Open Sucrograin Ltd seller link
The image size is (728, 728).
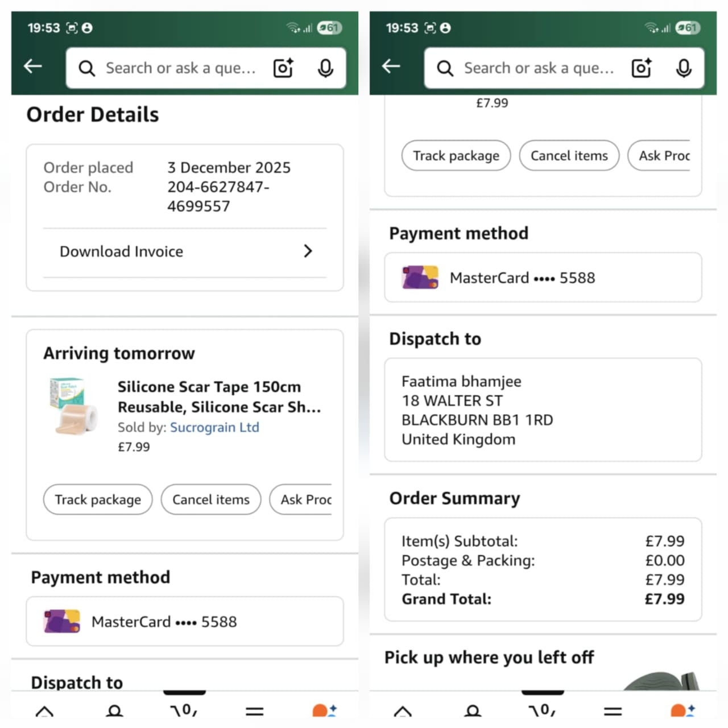pyautogui.click(x=214, y=427)
